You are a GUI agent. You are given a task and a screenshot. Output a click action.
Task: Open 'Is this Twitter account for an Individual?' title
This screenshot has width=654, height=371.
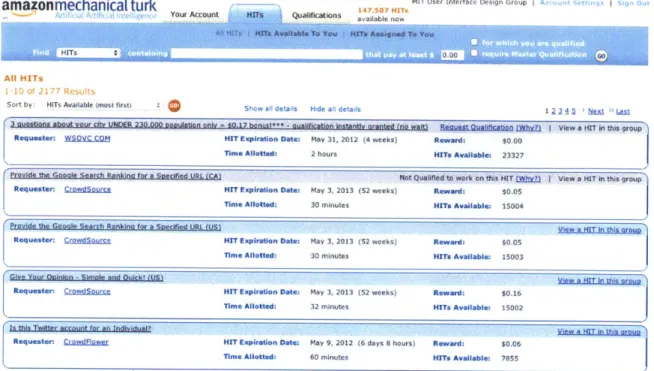[x=80, y=328]
